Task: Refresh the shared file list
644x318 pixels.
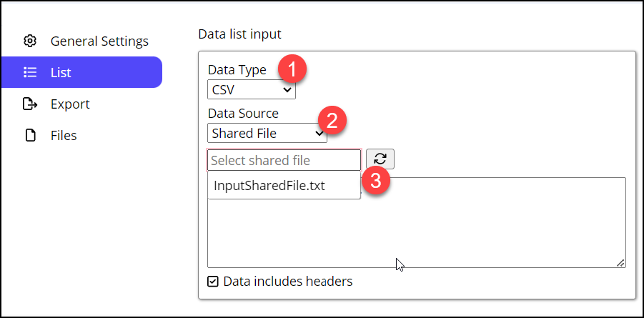Action: [x=380, y=159]
